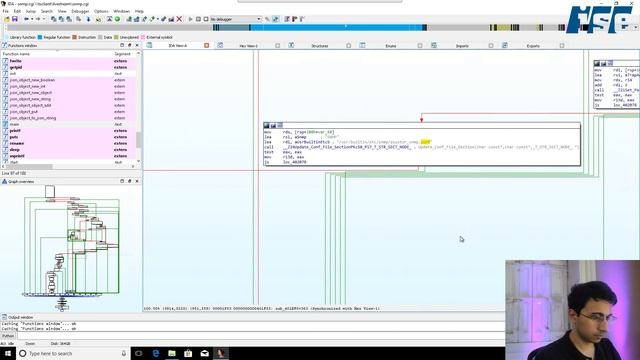This screenshot has width=640, height=360.
Task: Open the Windows Start menu
Action: pos(8,353)
